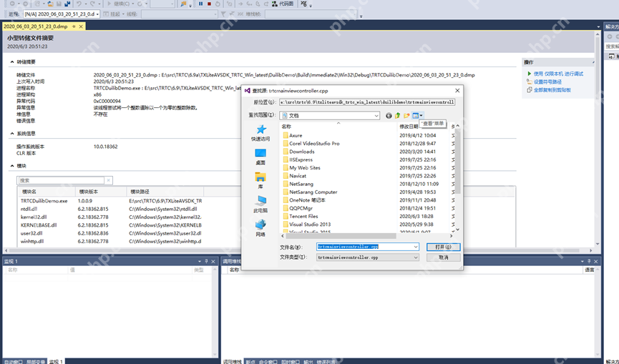Collapse the modules section

click(12, 166)
